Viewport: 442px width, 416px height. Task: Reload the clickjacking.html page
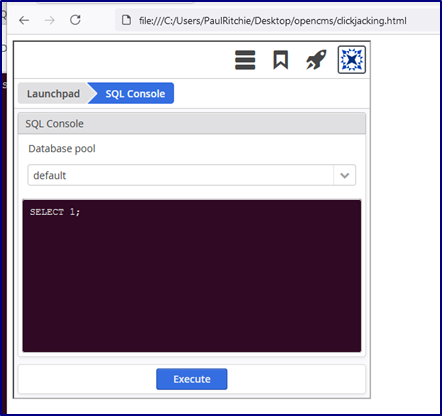tap(75, 20)
